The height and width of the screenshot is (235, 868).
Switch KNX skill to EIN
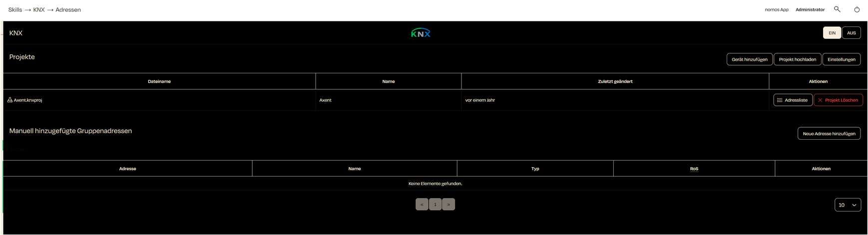point(832,33)
